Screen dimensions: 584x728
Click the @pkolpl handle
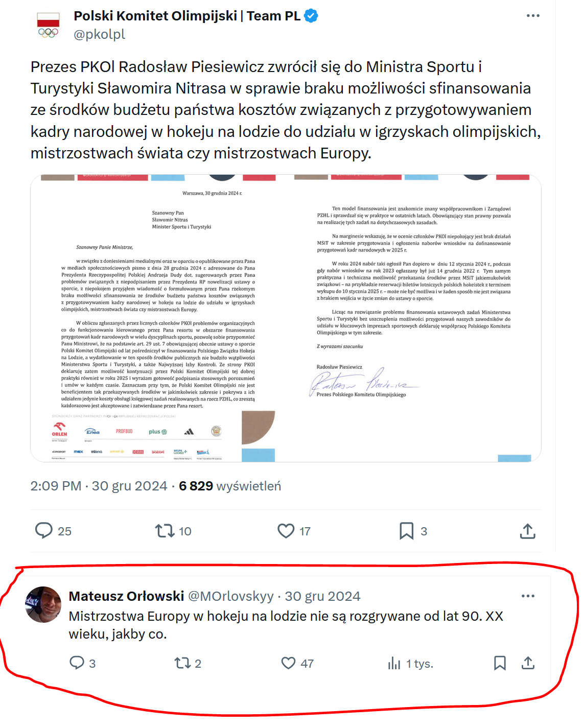click(100, 34)
